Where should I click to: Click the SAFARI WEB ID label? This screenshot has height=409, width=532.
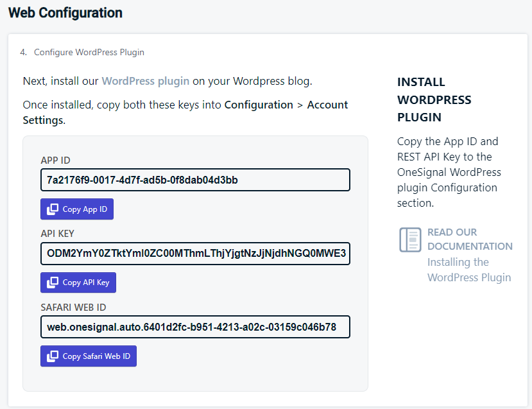tap(73, 307)
